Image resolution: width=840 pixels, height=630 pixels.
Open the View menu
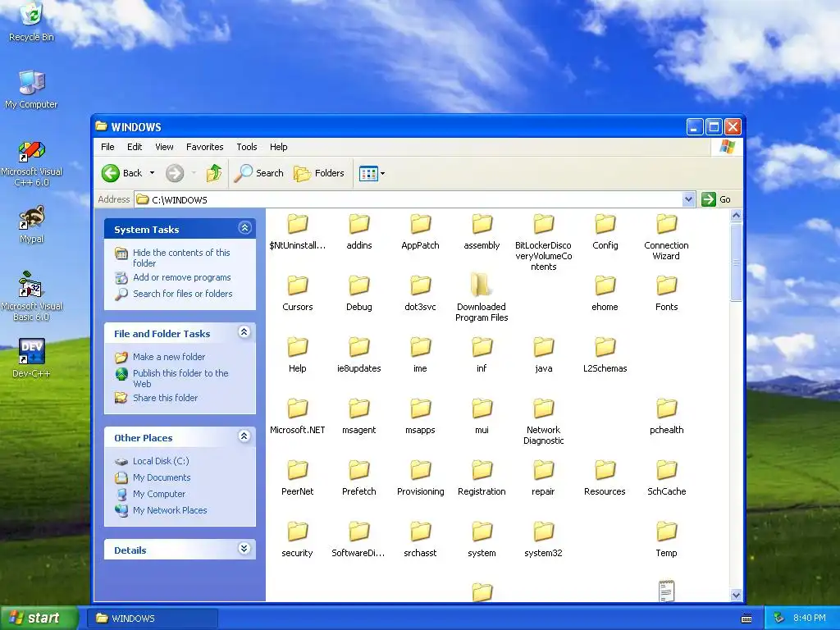point(164,147)
